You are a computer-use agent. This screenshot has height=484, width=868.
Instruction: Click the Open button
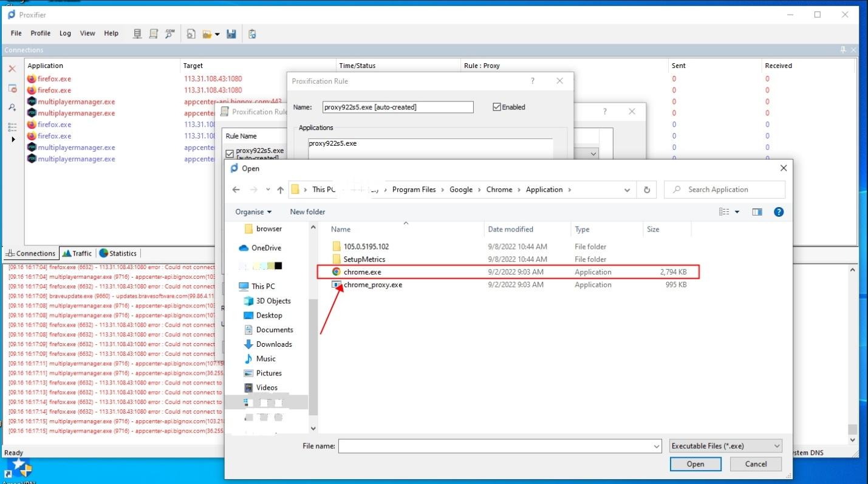pyautogui.click(x=695, y=464)
